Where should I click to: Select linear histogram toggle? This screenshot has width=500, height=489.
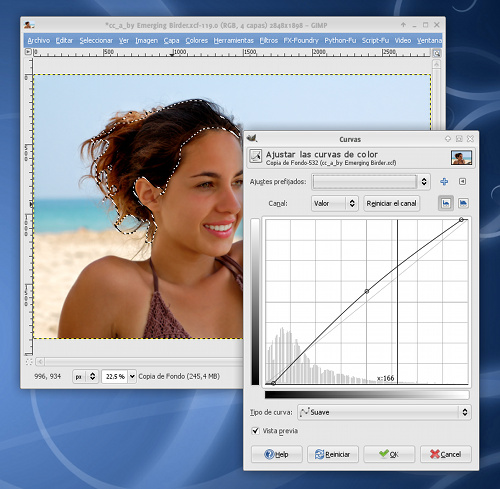446,203
